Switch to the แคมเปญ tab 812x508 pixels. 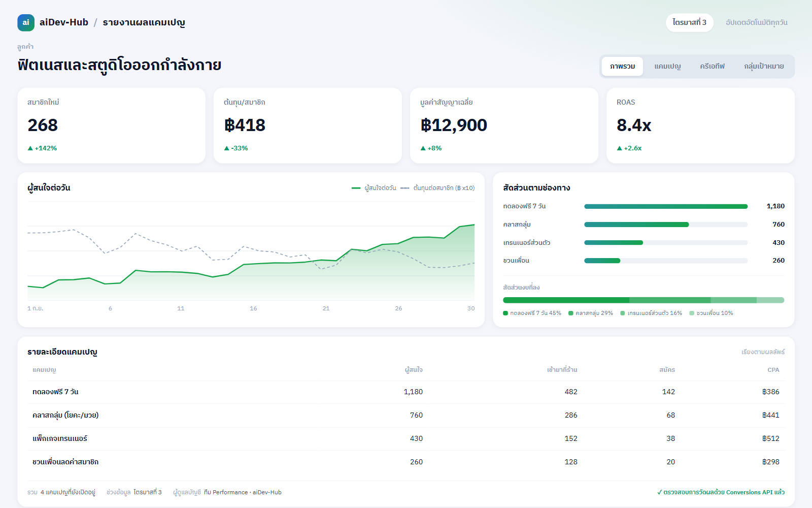click(x=667, y=67)
